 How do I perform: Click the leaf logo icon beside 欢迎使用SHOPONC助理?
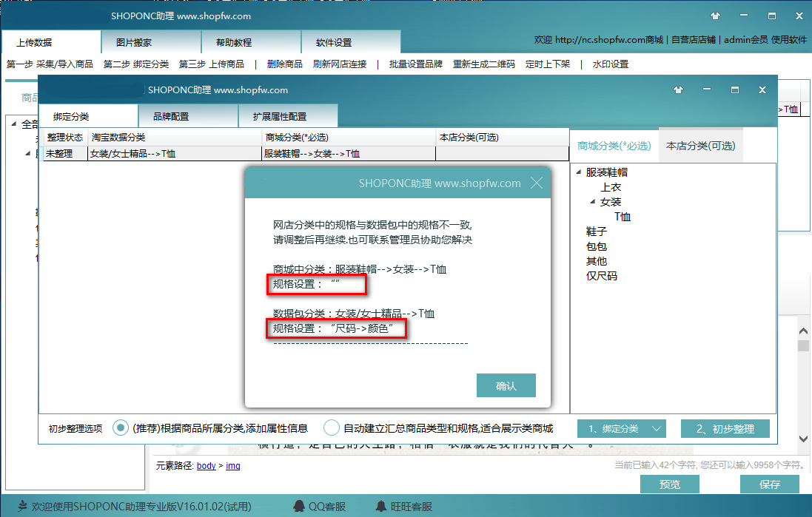pos(22,506)
